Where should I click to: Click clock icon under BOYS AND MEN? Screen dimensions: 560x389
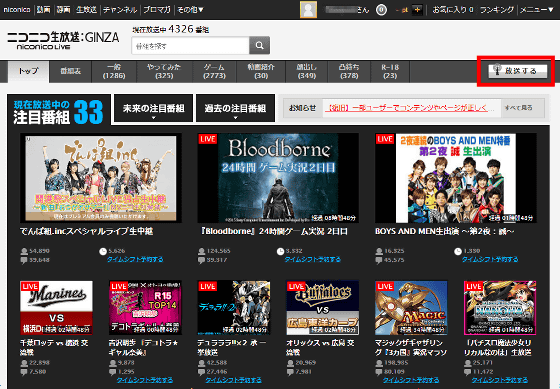pyautogui.click(x=458, y=251)
